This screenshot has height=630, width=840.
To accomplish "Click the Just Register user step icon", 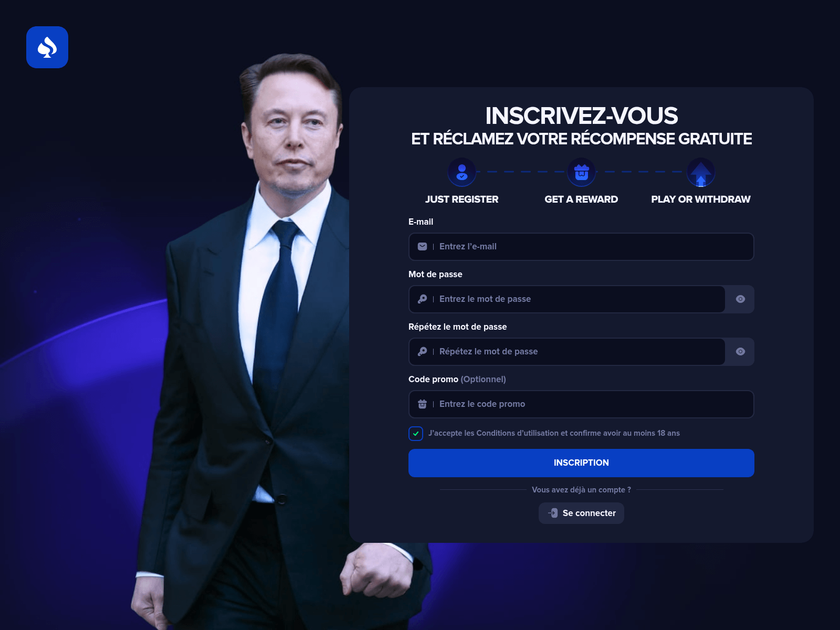I will [462, 172].
